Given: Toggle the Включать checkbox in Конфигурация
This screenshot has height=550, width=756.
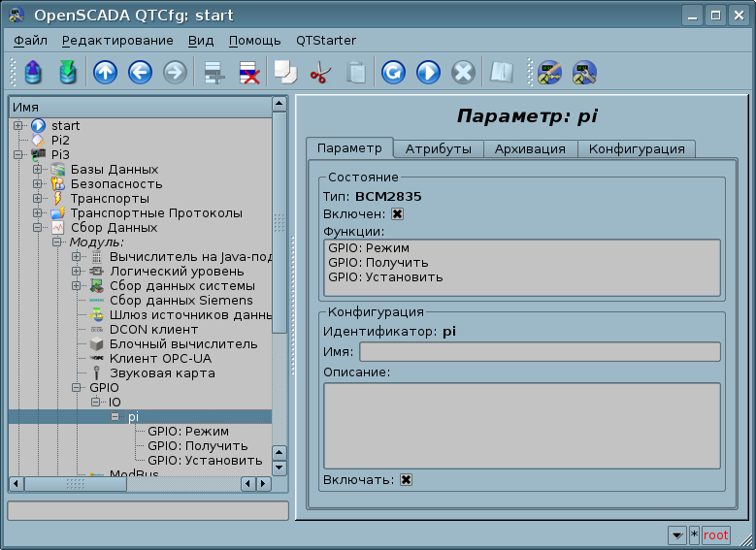Looking at the screenshot, I should (x=406, y=479).
